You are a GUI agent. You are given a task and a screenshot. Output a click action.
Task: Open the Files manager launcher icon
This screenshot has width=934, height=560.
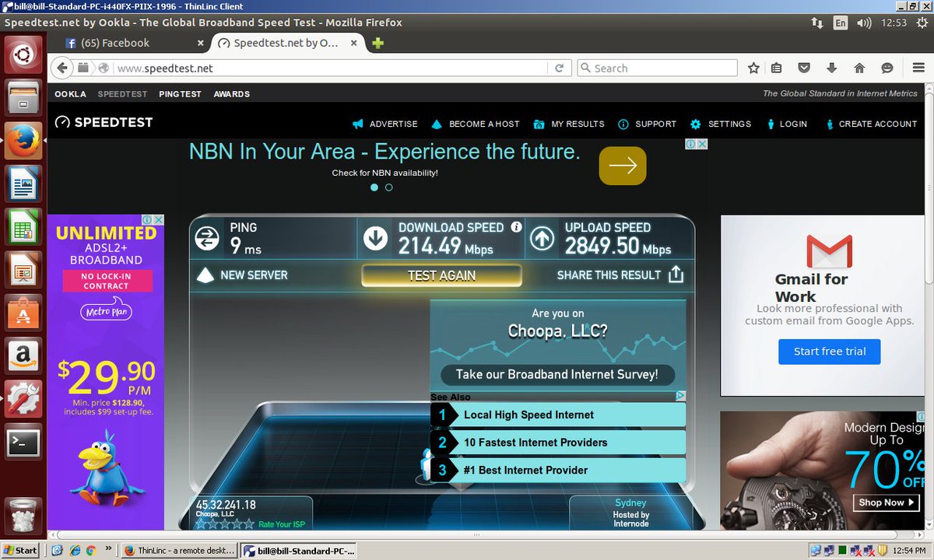pyautogui.click(x=23, y=99)
